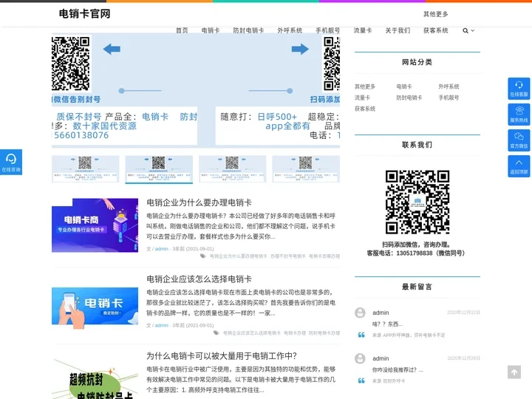Click the grey scroll-to-top arrow button
The height and width of the screenshot is (399, 532).
click(514, 372)
